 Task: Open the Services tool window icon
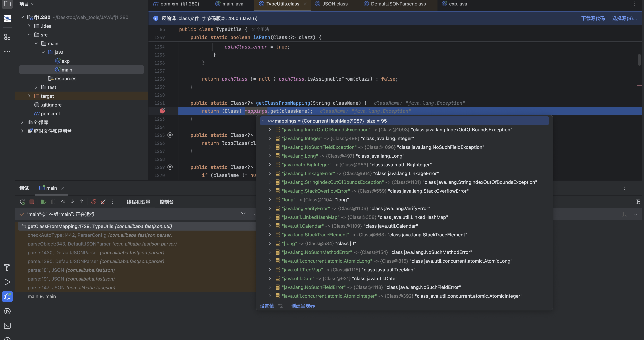click(x=7, y=311)
